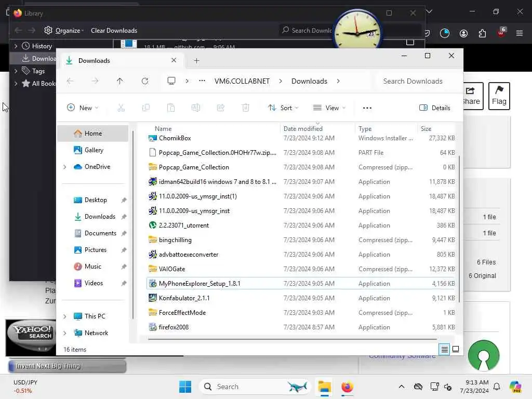The image size is (532, 399).
Task: Select MyPhoneExplorer_Setup_1.8.1 file
Action: point(301,283)
